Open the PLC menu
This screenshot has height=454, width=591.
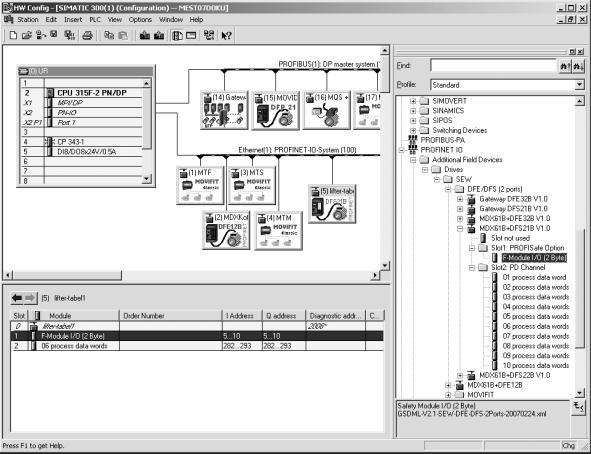(95, 20)
